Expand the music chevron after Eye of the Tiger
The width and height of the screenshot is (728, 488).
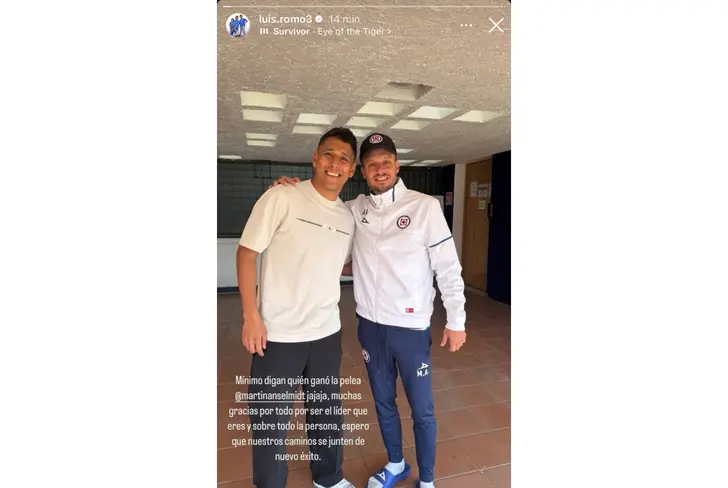click(x=389, y=31)
